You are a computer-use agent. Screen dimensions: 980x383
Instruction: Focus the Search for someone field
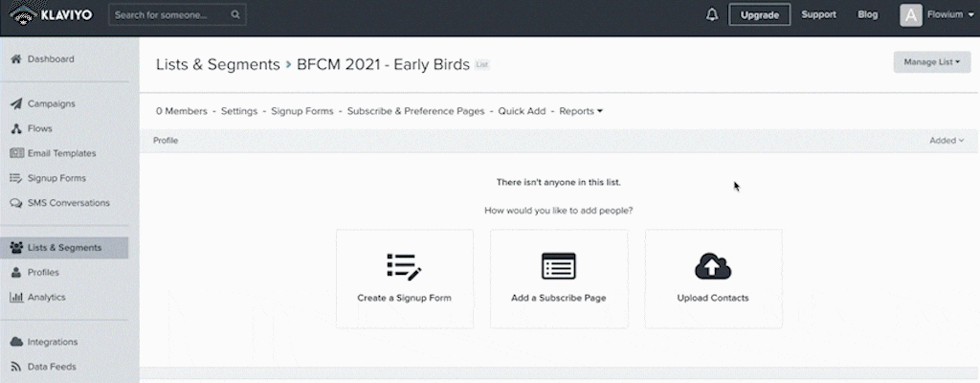[177, 14]
